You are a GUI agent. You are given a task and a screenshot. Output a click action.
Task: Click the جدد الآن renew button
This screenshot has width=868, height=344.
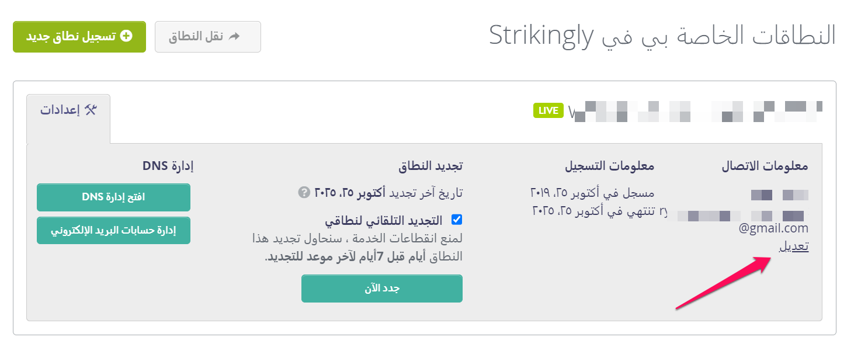[382, 289]
